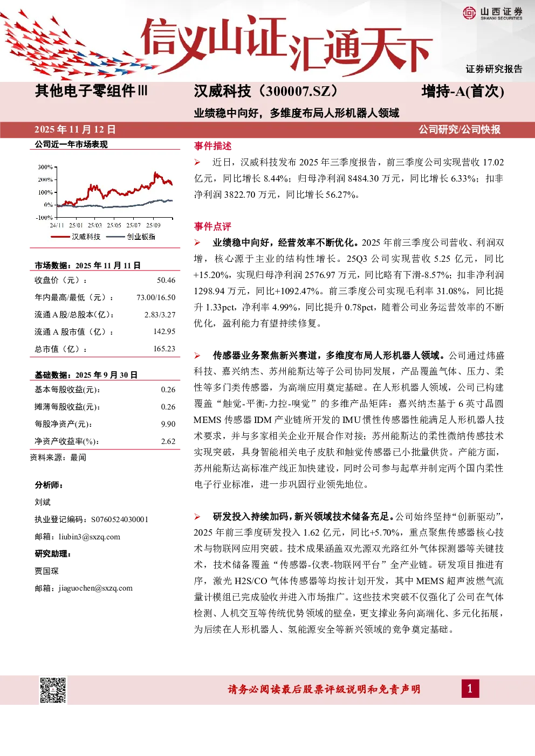The width and height of the screenshot is (535, 756).
Task: Click the 公司近一年市场表现 heading
Action: pyautogui.click(x=71, y=144)
